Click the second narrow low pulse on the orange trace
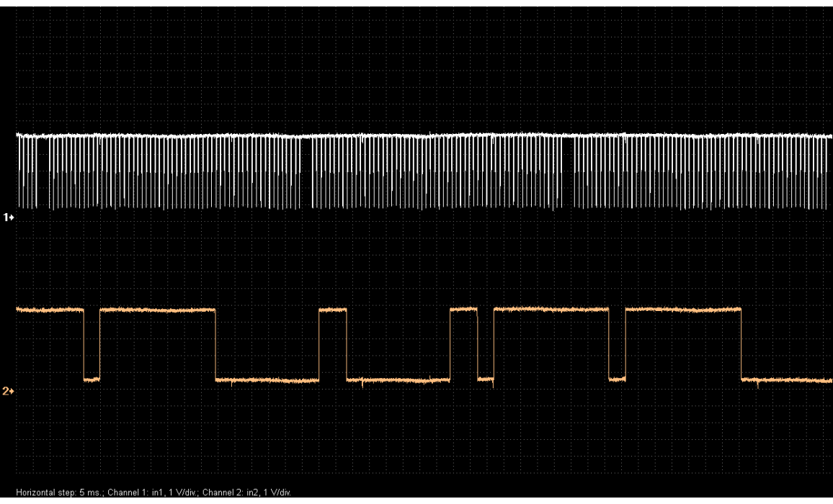This screenshot has height=504, width=833. click(x=486, y=379)
